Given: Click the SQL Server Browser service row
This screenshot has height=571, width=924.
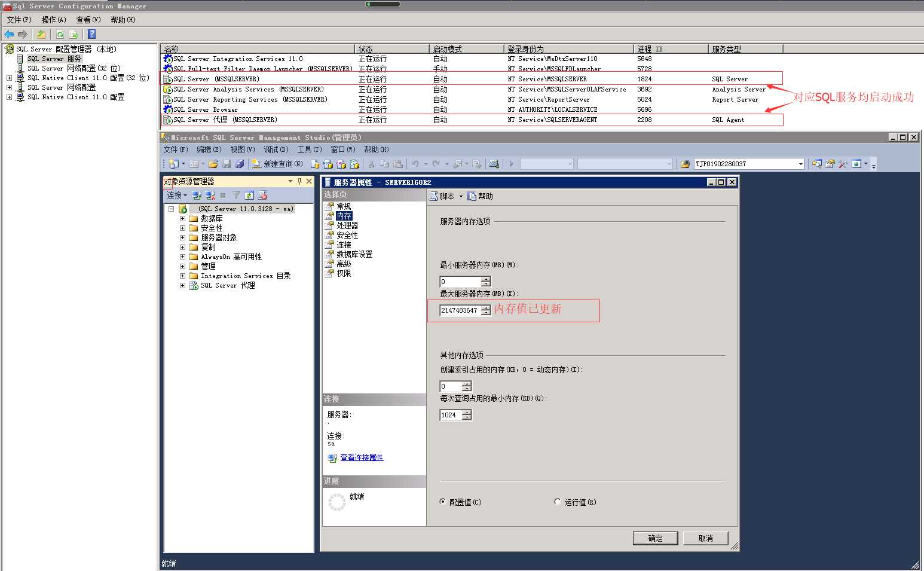Looking at the screenshot, I should [x=471, y=109].
